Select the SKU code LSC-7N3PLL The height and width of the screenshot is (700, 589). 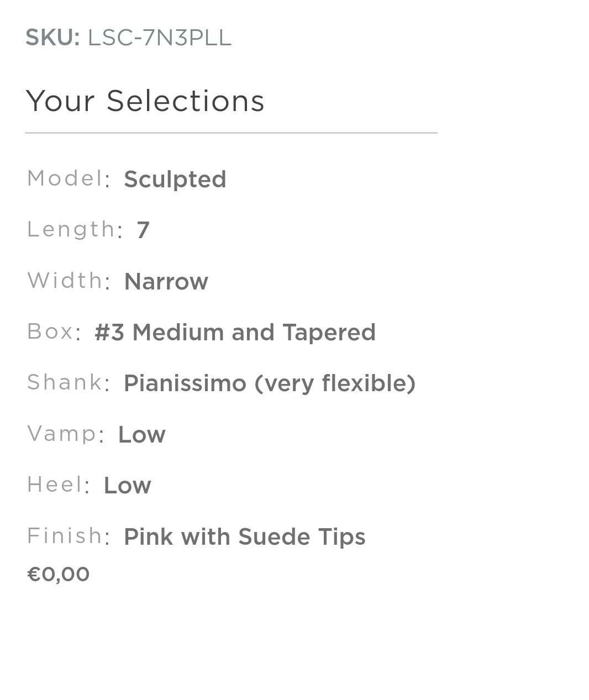pos(159,38)
